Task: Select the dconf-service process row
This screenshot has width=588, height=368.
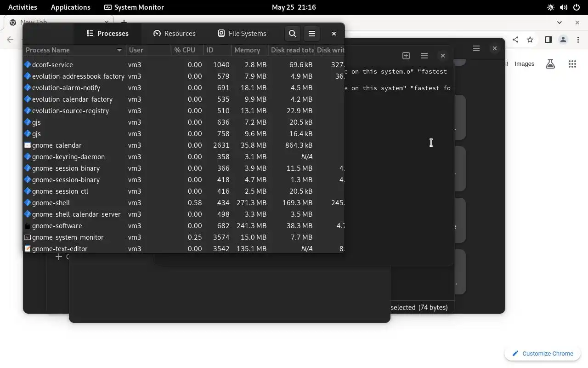Action: 184,64
